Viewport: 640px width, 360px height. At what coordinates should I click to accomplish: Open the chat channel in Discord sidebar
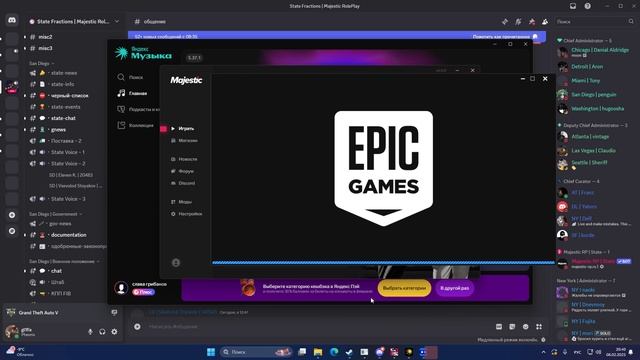(x=56, y=271)
